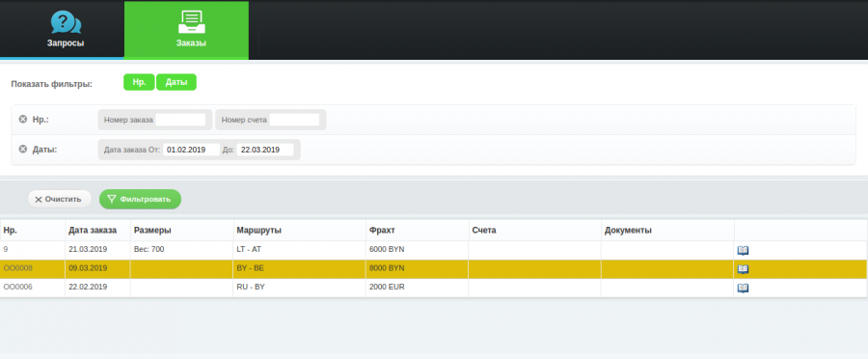Select order number OO0008 cell
Screen dimensions: 868x359
(33, 268)
